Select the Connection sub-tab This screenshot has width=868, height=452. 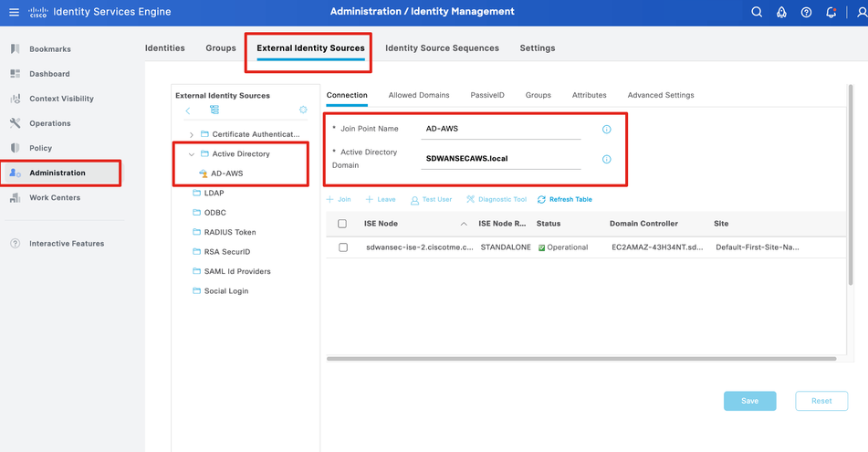click(347, 95)
